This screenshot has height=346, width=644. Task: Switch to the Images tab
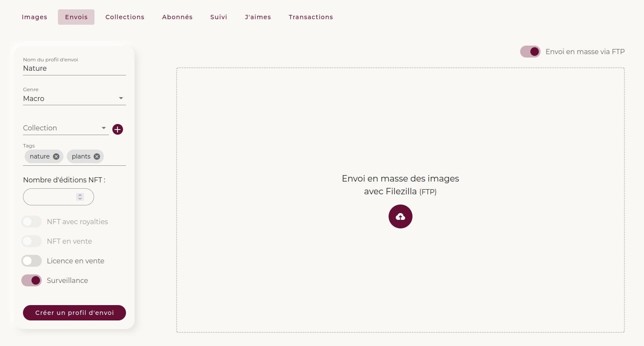point(34,17)
